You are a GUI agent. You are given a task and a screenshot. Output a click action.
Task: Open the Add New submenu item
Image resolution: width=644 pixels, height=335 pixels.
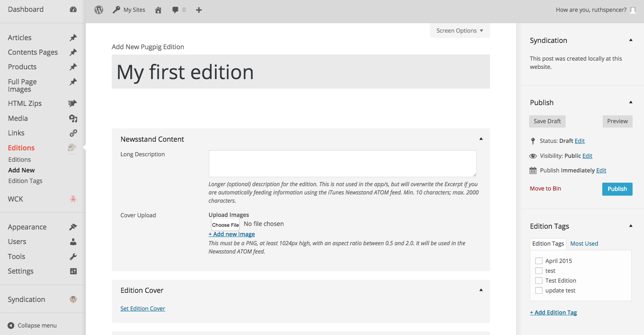[x=22, y=170]
